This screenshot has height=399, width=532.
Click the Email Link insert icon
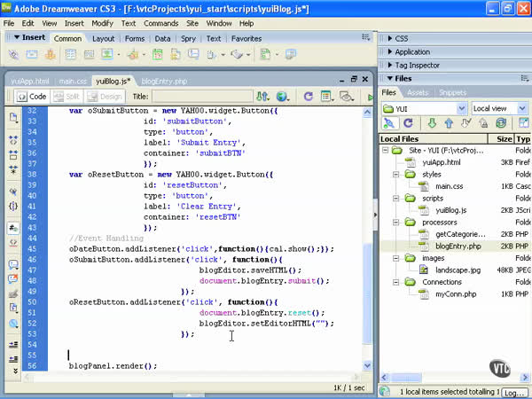(x=34, y=55)
